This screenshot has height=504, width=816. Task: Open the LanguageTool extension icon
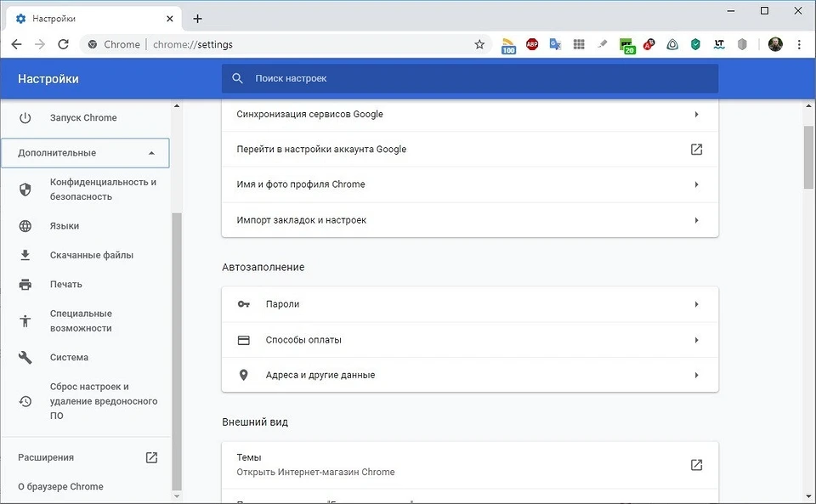[719, 44]
